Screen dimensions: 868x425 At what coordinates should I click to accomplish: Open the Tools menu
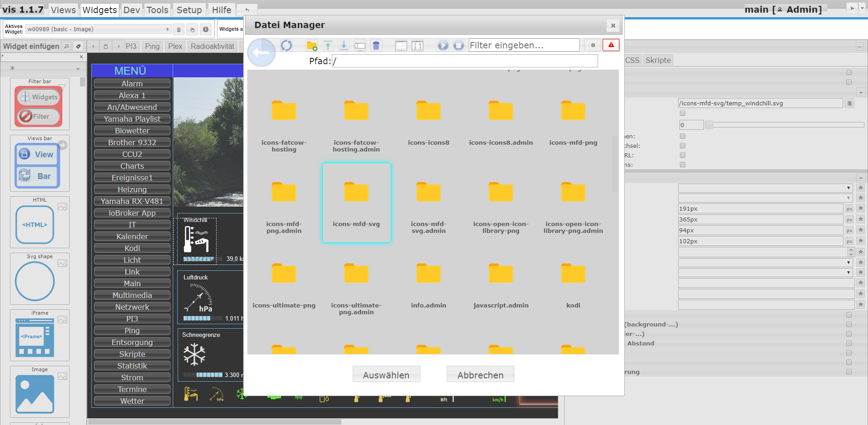(157, 10)
